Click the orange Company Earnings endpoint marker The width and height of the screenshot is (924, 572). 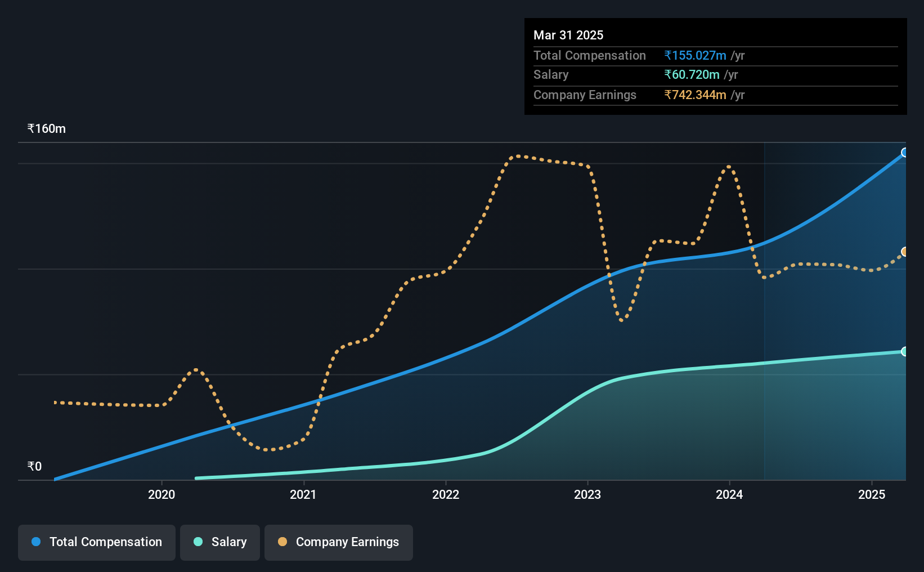(x=905, y=252)
